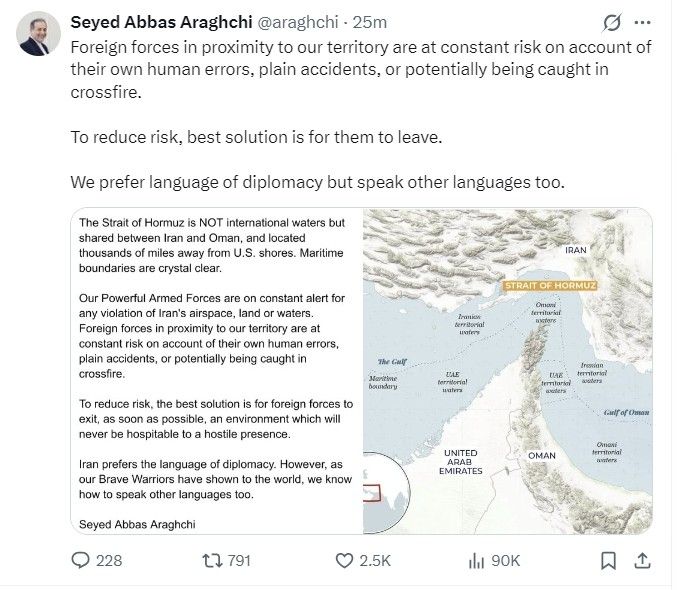Bookmark this tweet
The image size is (677, 590).
[x=608, y=561]
